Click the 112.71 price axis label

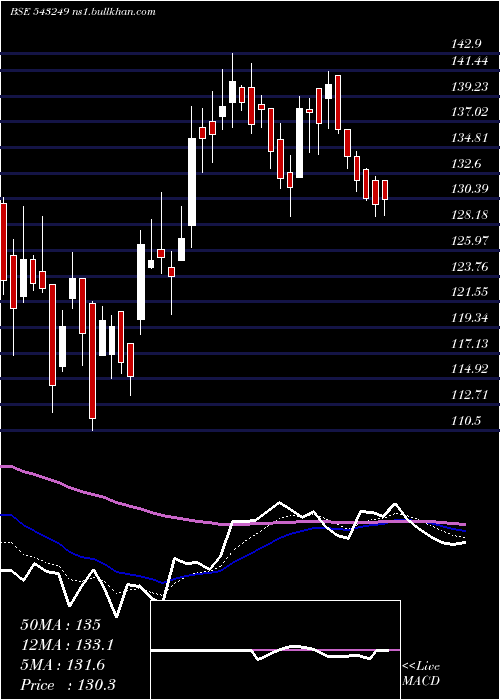(x=470, y=395)
